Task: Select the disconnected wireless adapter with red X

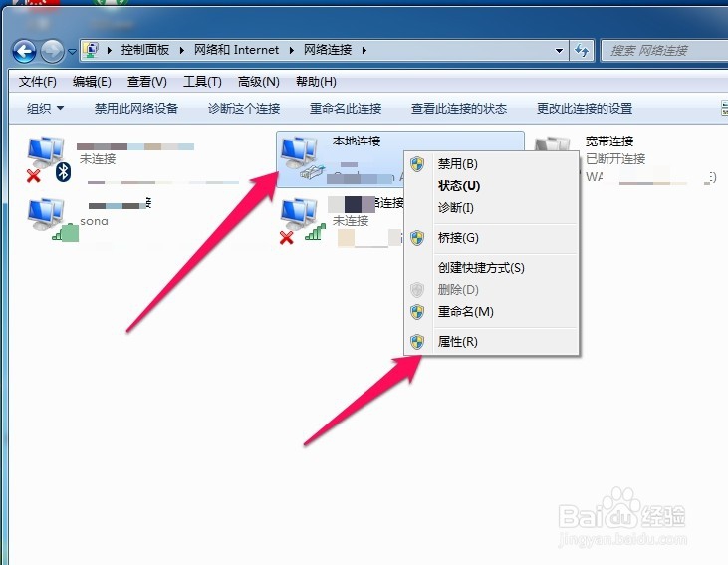Action: click(302, 221)
